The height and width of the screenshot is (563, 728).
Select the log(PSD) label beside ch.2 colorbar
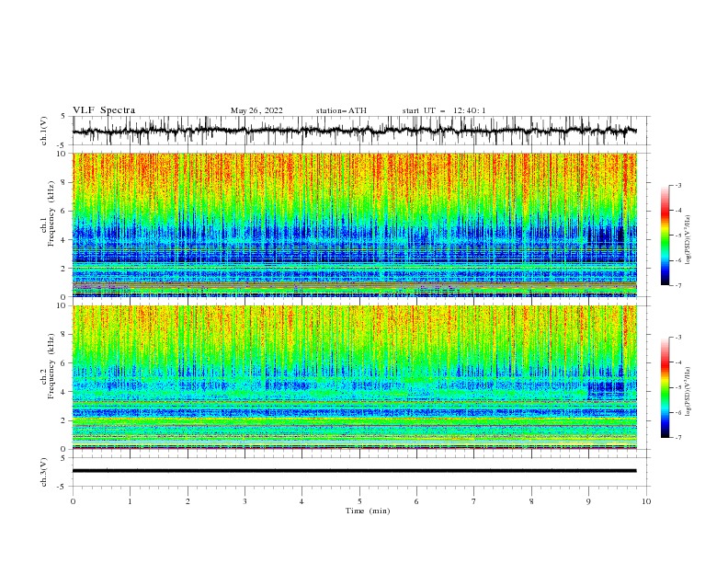pyautogui.click(x=688, y=392)
